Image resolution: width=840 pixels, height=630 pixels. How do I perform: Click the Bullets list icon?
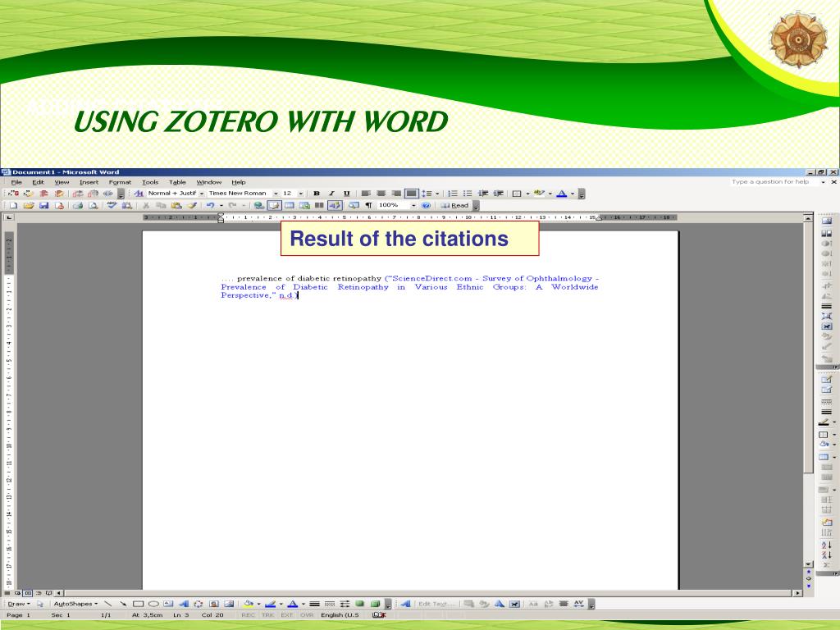click(x=468, y=194)
